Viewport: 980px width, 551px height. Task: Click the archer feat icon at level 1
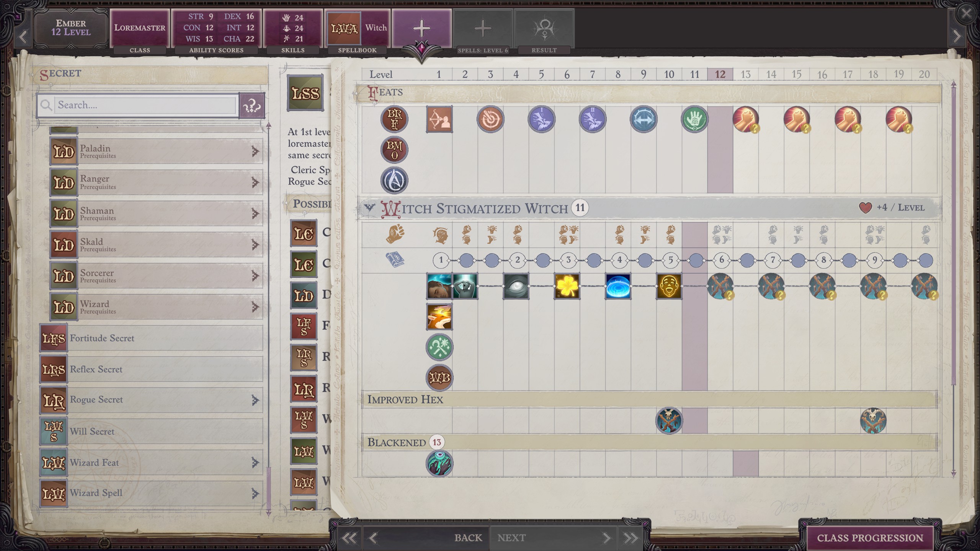pos(439,119)
